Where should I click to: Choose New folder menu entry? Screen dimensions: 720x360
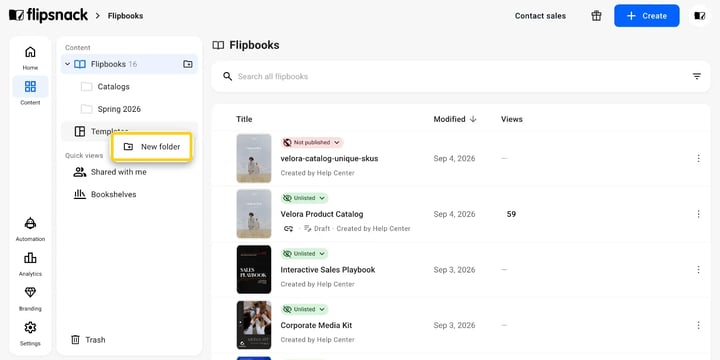pos(152,146)
